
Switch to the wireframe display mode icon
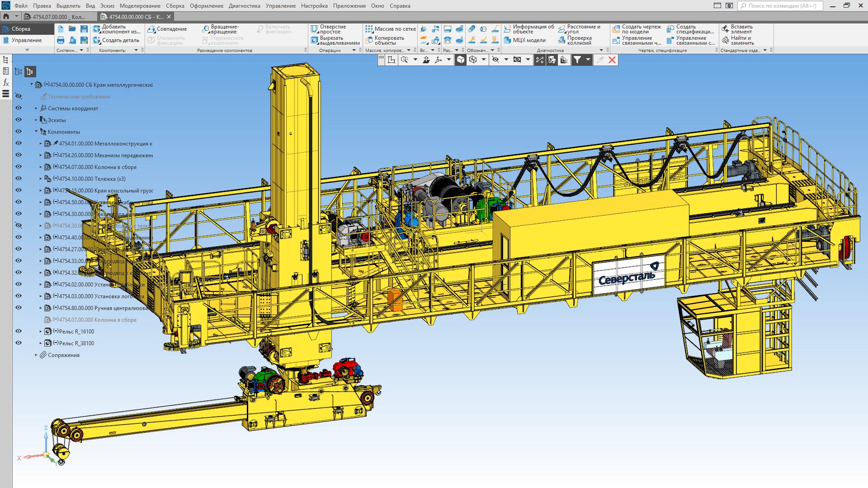[473, 60]
